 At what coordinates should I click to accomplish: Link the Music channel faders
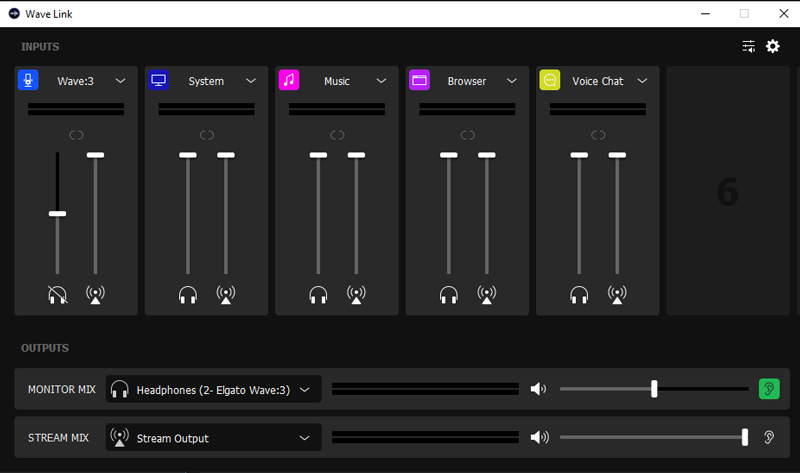(337, 135)
